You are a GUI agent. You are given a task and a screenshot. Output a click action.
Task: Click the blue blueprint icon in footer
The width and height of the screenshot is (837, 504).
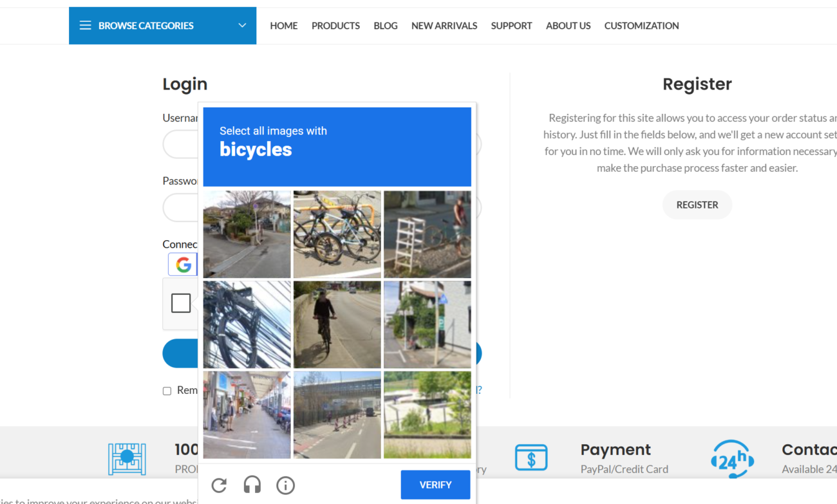127,458
